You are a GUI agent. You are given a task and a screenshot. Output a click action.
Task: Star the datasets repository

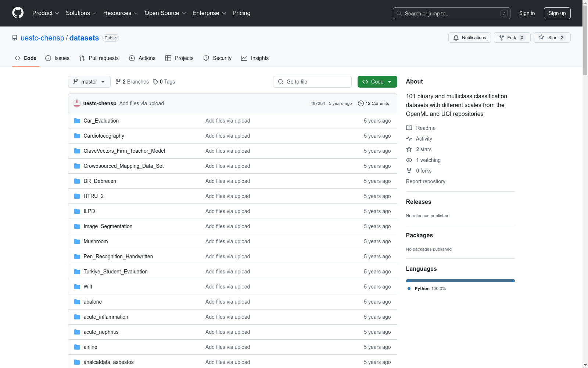point(552,38)
